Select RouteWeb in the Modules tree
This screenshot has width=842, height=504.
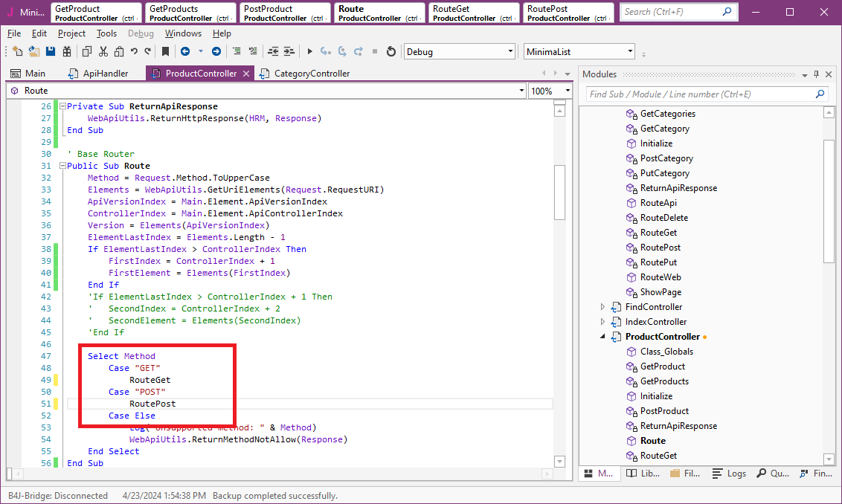pos(661,277)
